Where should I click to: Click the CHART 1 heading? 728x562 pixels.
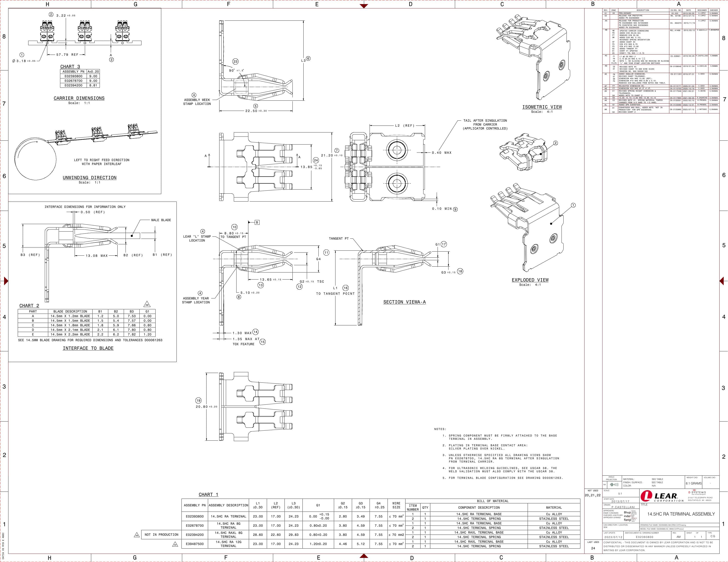pos(208,494)
